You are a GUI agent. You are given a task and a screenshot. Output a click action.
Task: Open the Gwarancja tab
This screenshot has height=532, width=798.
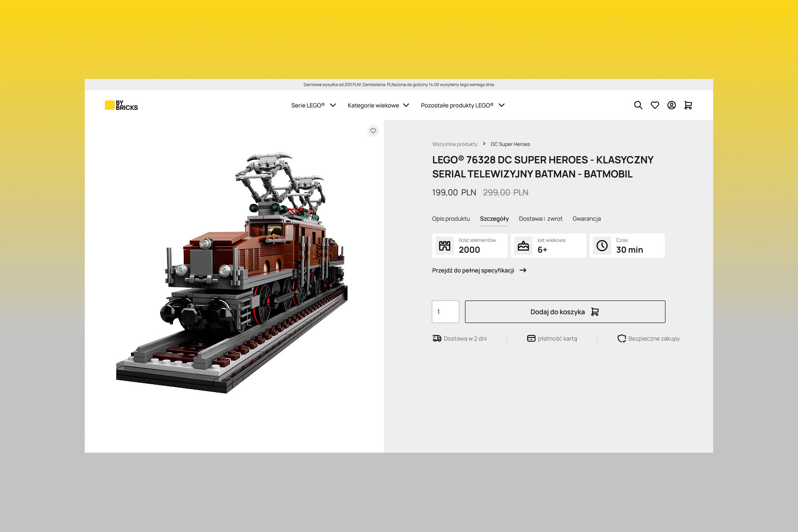click(x=586, y=219)
